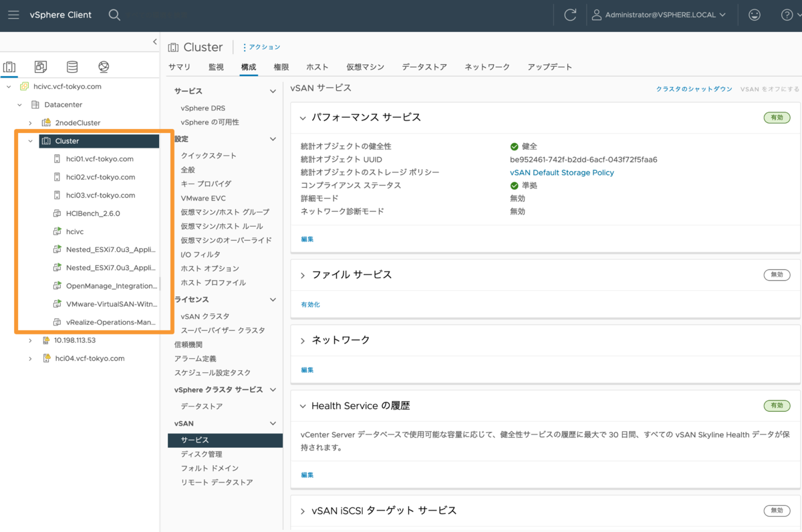The width and height of the screenshot is (802, 532).
Task: Open vSAN Default Storage Policy link
Action: 561,172
